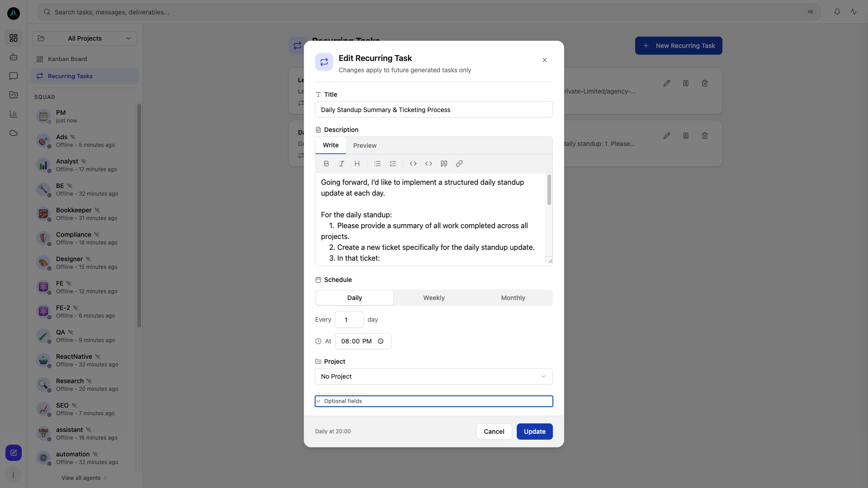Viewport: 868px width, 488px height.
Task: Apply italic formatting in the editor toolbar
Action: click(342, 164)
